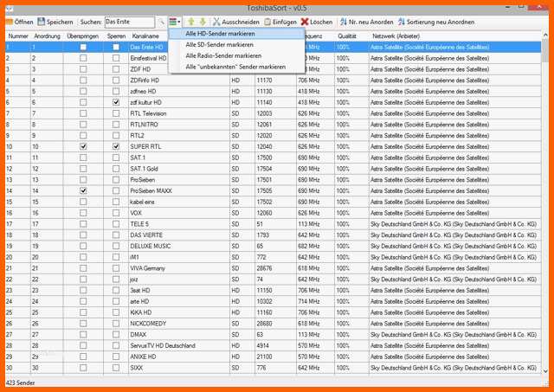Select the ProSieben channel name
Viewport: 554px width, 392px height.
142,180
